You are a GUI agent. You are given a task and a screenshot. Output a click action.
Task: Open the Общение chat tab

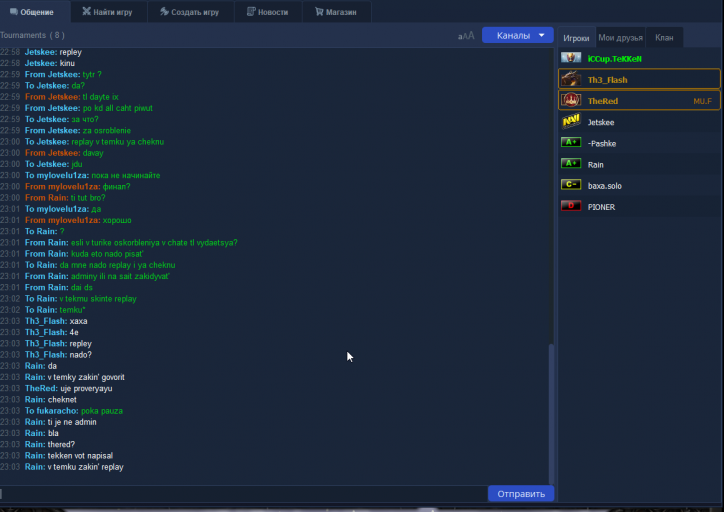pyautogui.click(x=35, y=12)
